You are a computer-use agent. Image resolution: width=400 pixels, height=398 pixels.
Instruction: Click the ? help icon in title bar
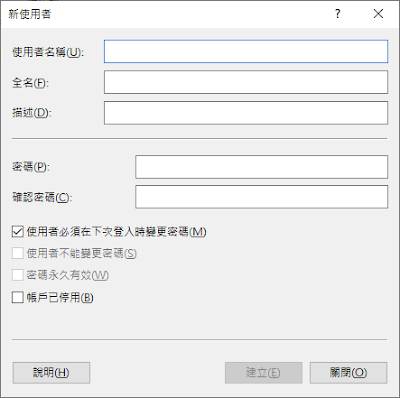pos(338,14)
